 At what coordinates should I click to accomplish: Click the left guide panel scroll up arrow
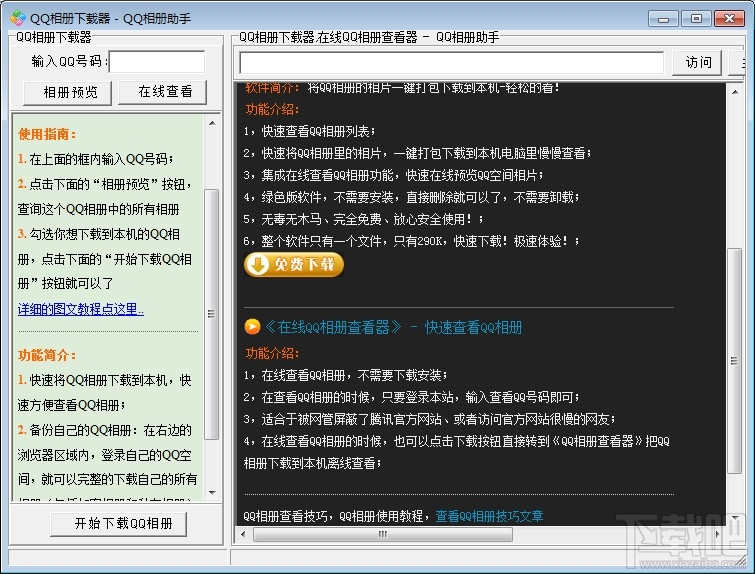pos(212,123)
